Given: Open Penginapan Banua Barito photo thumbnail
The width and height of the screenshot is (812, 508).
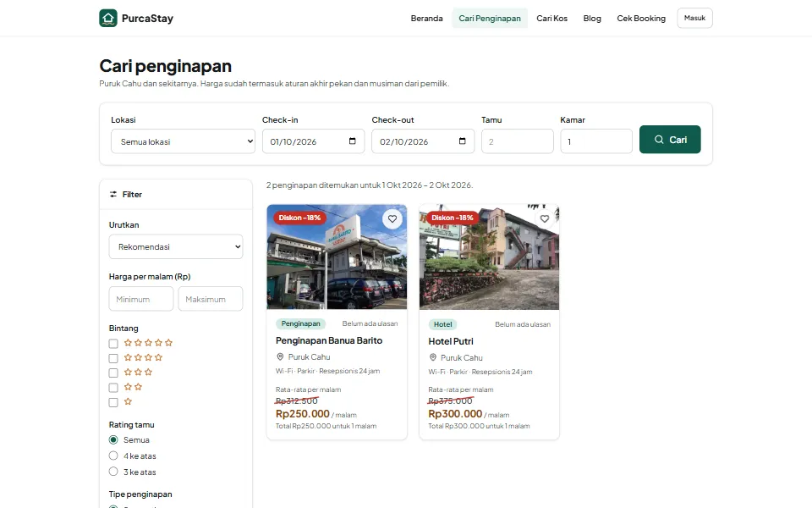Looking at the screenshot, I should [x=337, y=257].
